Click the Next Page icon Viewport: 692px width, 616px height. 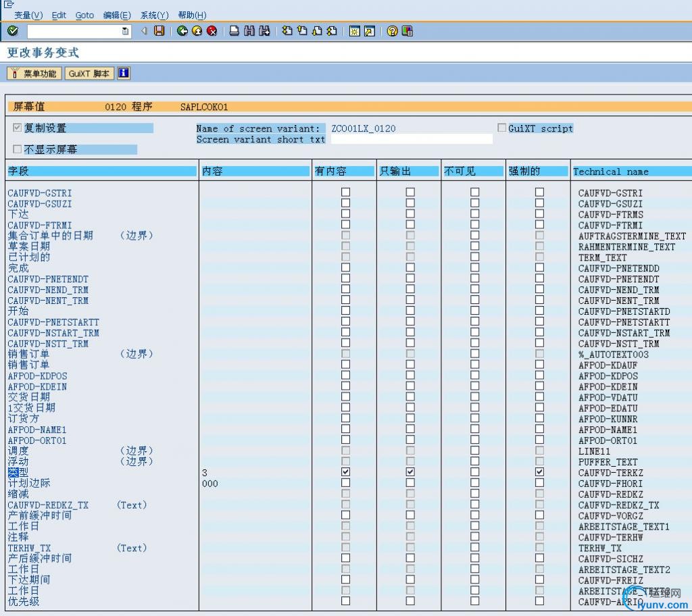[x=317, y=30]
